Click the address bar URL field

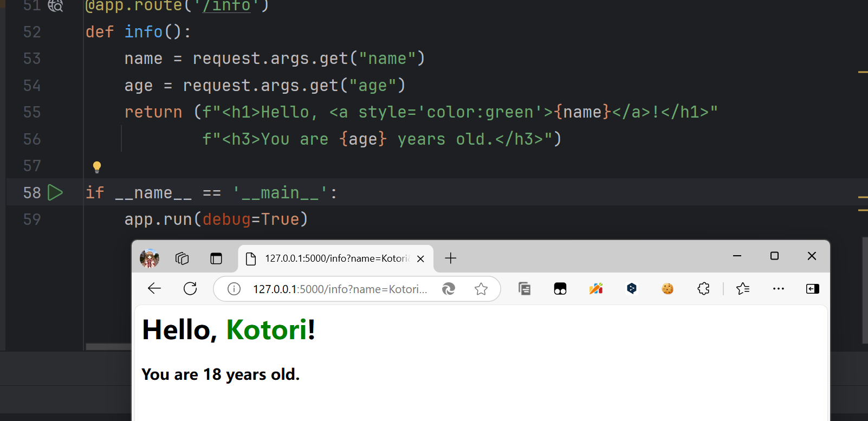[x=340, y=289]
